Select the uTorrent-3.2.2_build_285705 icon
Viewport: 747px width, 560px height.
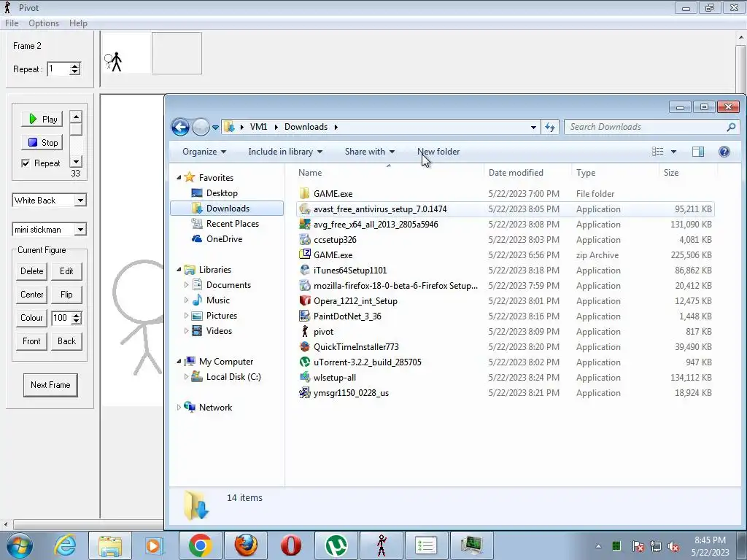click(305, 362)
